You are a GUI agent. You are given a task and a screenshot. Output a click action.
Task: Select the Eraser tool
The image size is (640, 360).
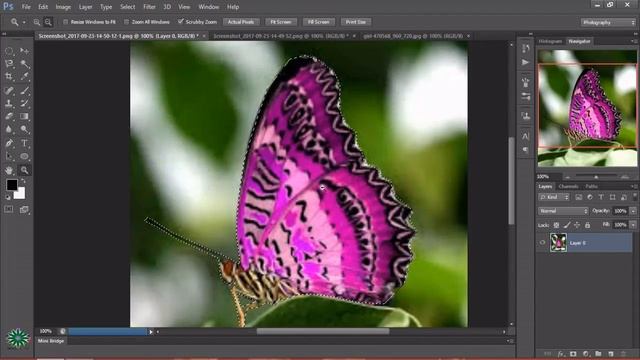(9, 116)
